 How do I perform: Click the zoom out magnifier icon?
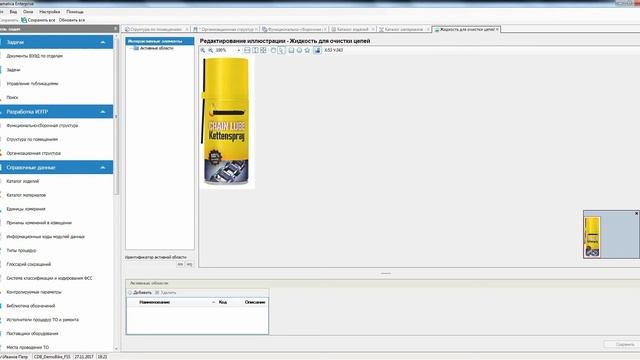pyautogui.click(x=211, y=50)
